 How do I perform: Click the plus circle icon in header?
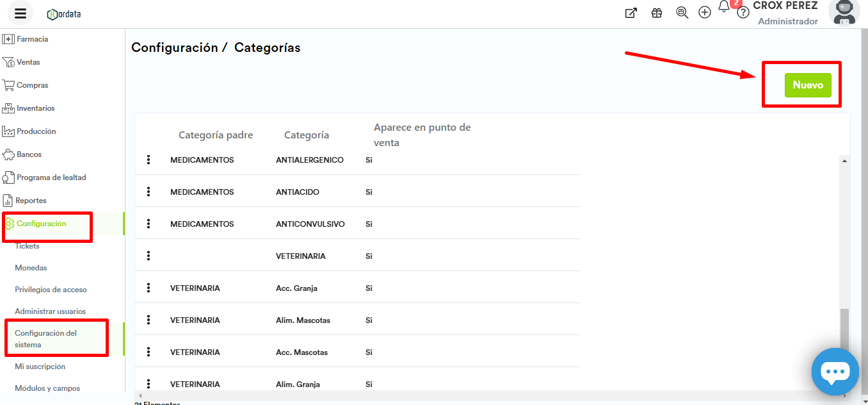click(705, 13)
